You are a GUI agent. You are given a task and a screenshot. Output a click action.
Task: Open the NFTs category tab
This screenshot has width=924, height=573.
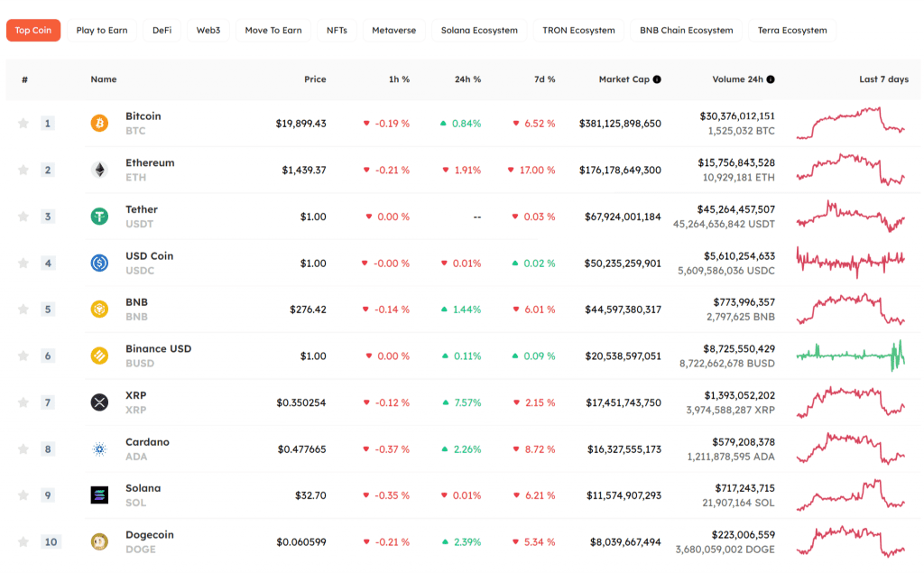pyautogui.click(x=337, y=30)
